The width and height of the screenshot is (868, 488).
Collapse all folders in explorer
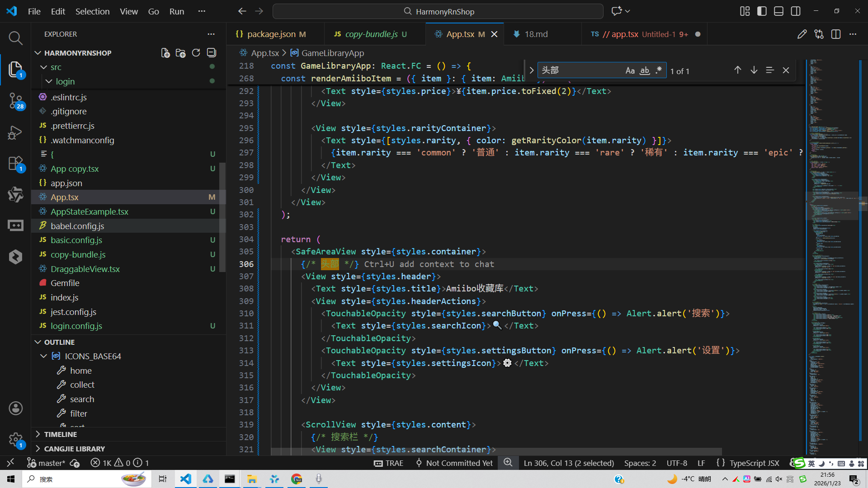pyautogui.click(x=211, y=53)
